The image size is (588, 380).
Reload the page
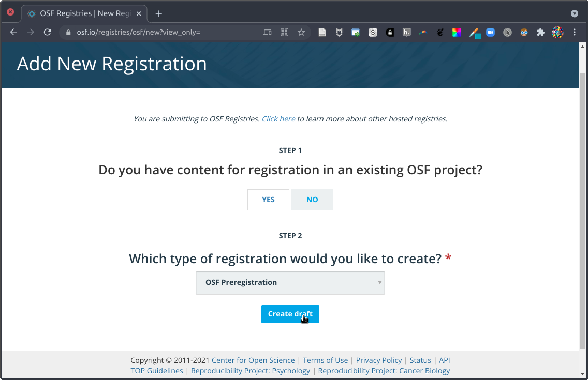[47, 32]
